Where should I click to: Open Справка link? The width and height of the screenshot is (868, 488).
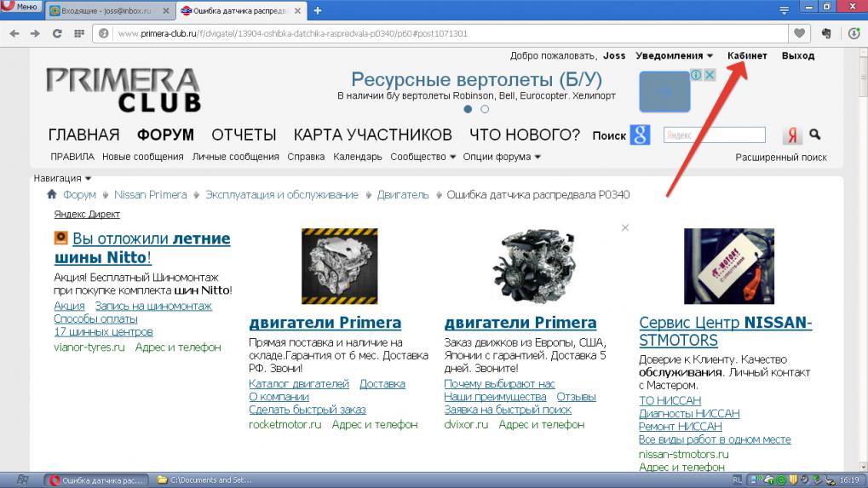(306, 157)
